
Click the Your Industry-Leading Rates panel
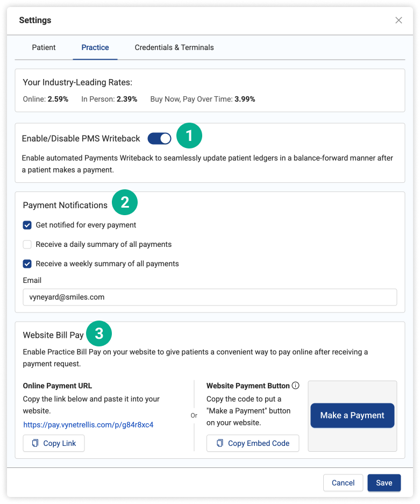point(210,90)
